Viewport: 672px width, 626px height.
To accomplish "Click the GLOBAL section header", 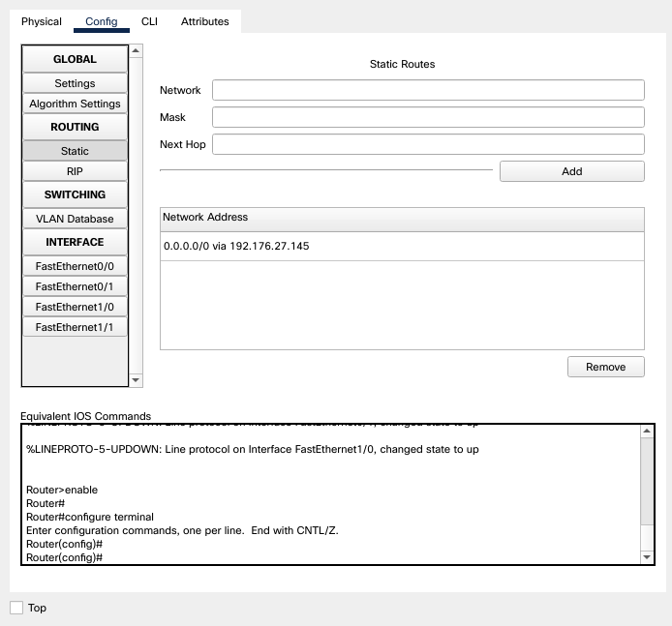I will pyautogui.click(x=75, y=59).
